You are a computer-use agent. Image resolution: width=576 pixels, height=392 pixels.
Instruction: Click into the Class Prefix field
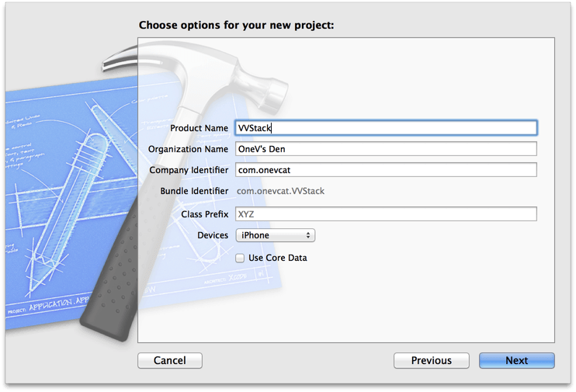386,214
